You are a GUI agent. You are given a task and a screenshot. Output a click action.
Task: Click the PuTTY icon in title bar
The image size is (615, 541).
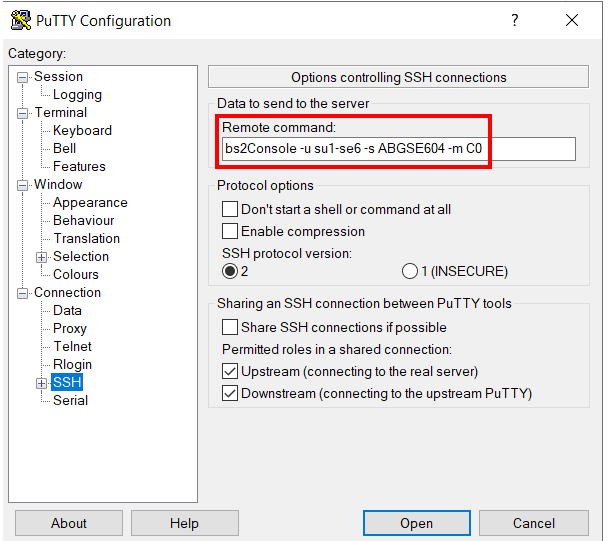19,20
